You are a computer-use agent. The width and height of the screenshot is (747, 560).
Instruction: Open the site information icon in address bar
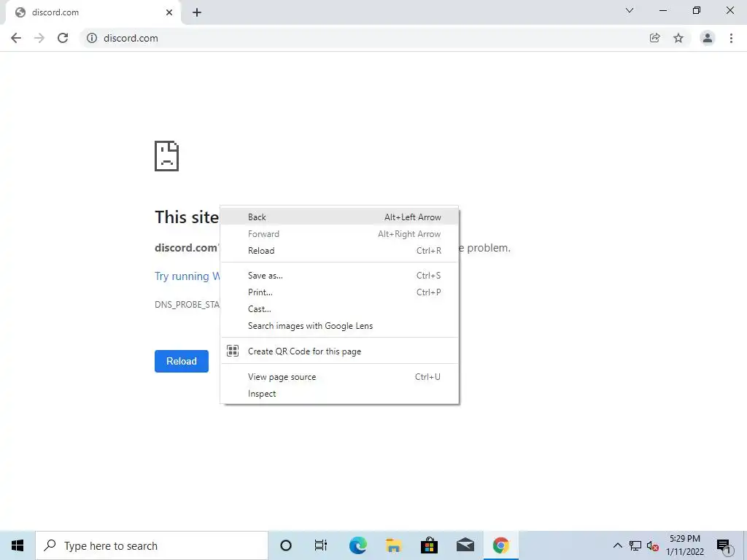(92, 38)
